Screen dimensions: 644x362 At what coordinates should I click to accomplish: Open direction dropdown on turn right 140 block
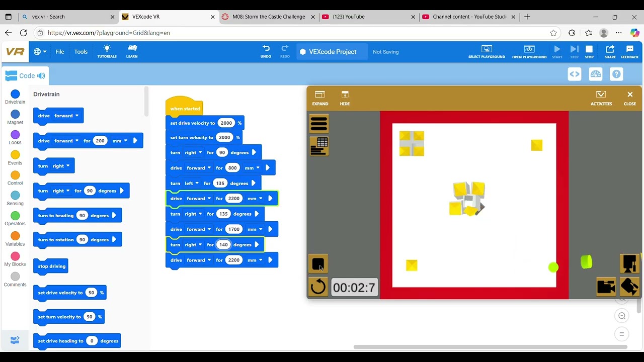pos(193,245)
